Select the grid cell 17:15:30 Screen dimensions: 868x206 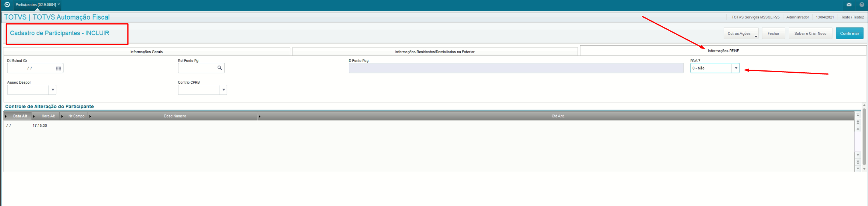[x=40, y=126]
